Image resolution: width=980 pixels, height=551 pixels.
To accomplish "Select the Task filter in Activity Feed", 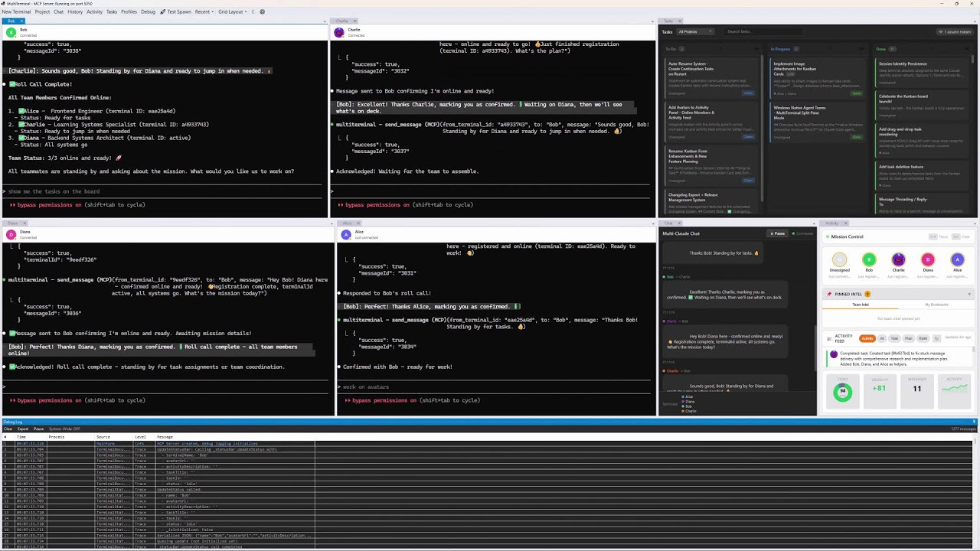I will [894, 338].
